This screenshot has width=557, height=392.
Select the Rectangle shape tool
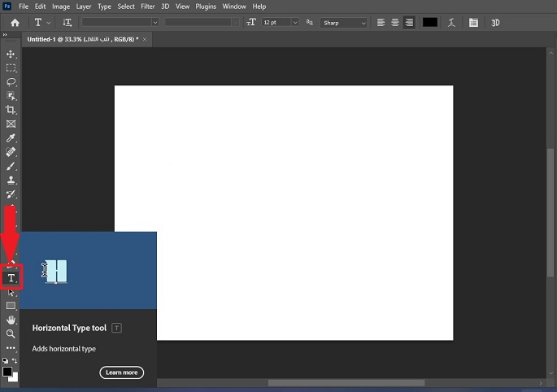tap(11, 306)
